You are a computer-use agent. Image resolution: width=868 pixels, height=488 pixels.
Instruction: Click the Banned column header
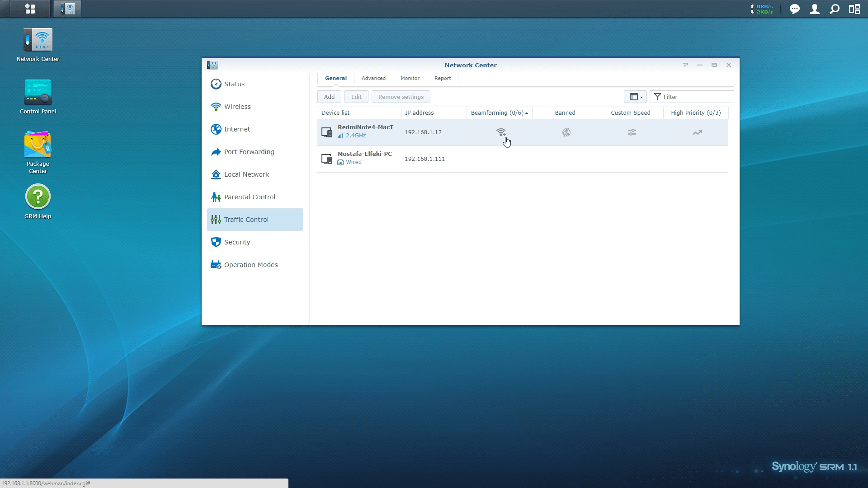point(565,113)
